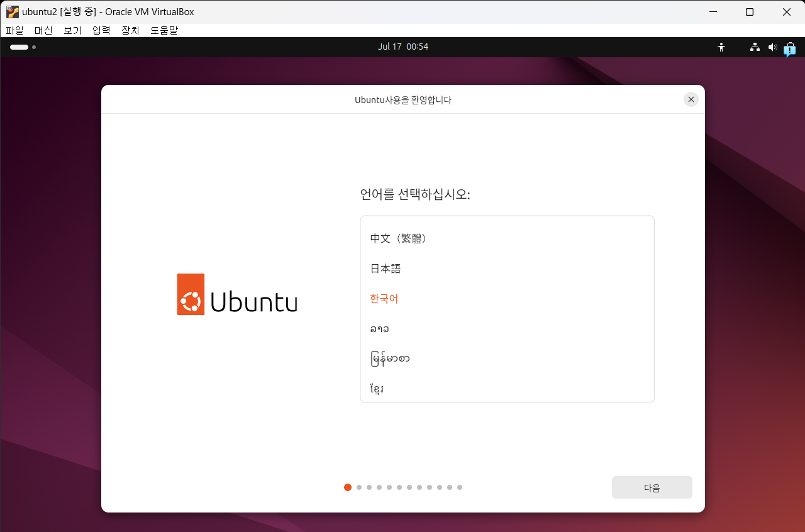The height and width of the screenshot is (532, 805).
Task: Click the volume speaker icon
Action: coord(772,47)
